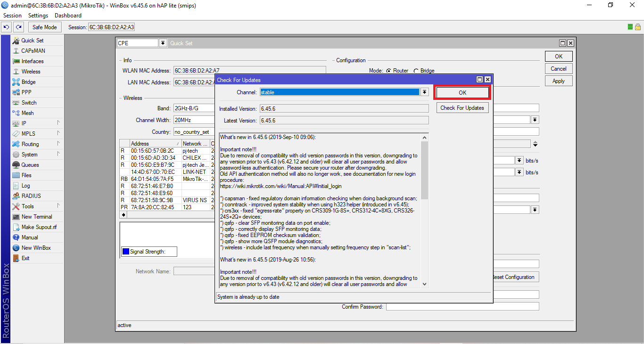Open the CPE quick set mode dropdown

(x=163, y=43)
